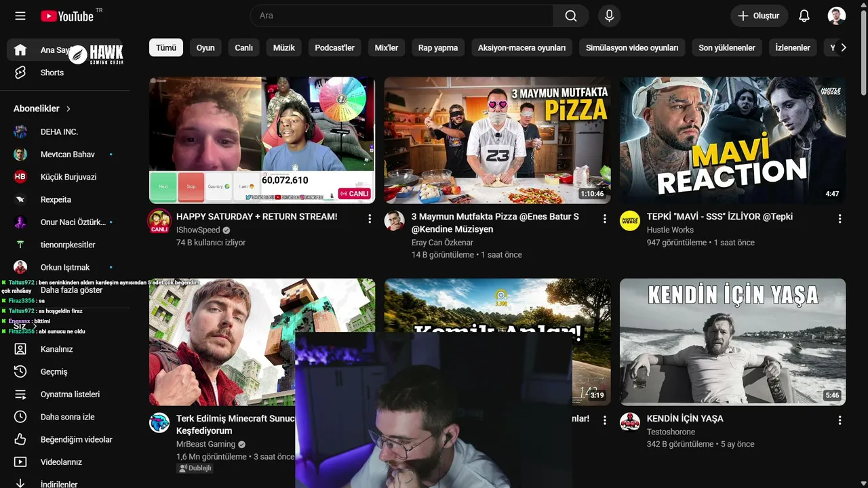Click the Ara search field

401,16
